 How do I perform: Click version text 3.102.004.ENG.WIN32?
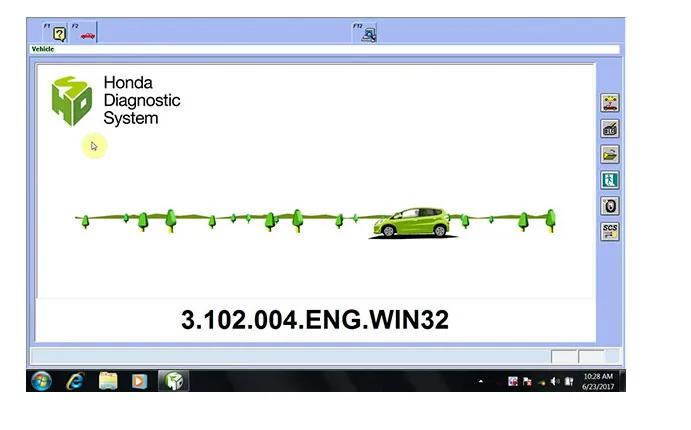coord(315,320)
